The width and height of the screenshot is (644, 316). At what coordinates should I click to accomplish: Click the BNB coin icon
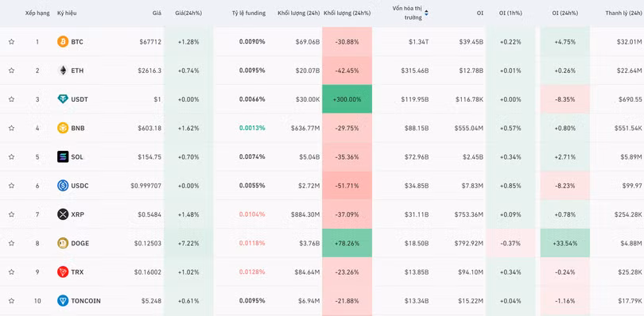(x=63, y=128)
